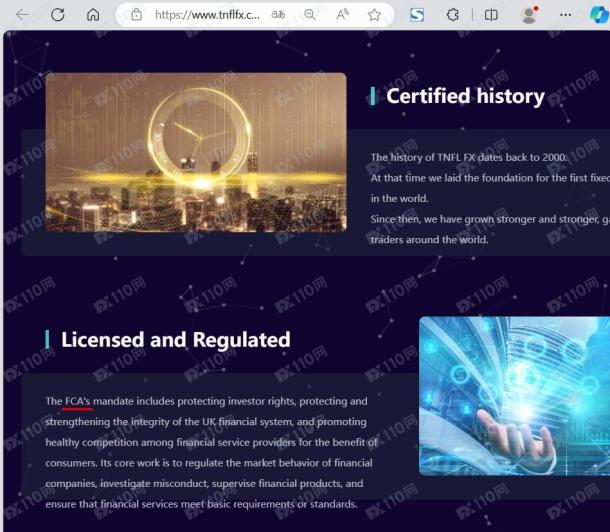Click the blue digital hand image

pyautogui.click(x=514, y=395)
